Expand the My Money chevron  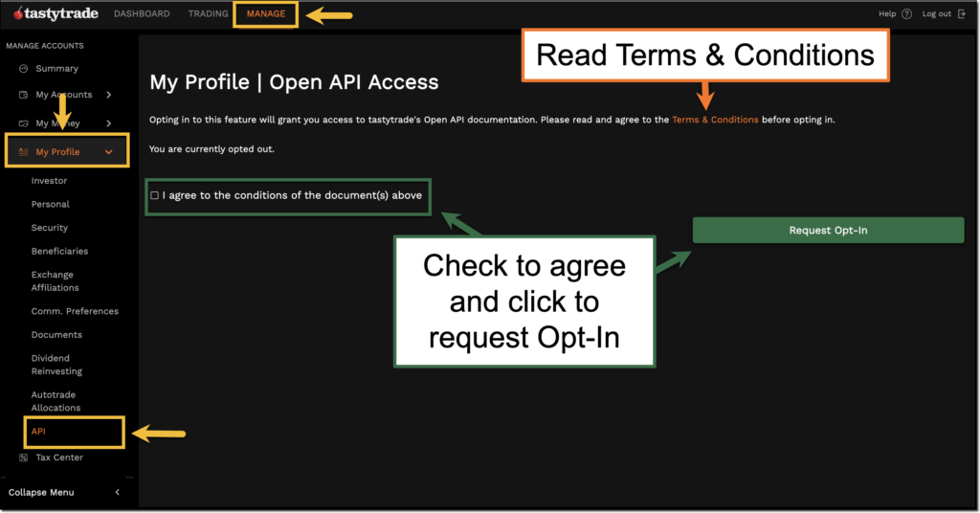click(x=109, y=123)
